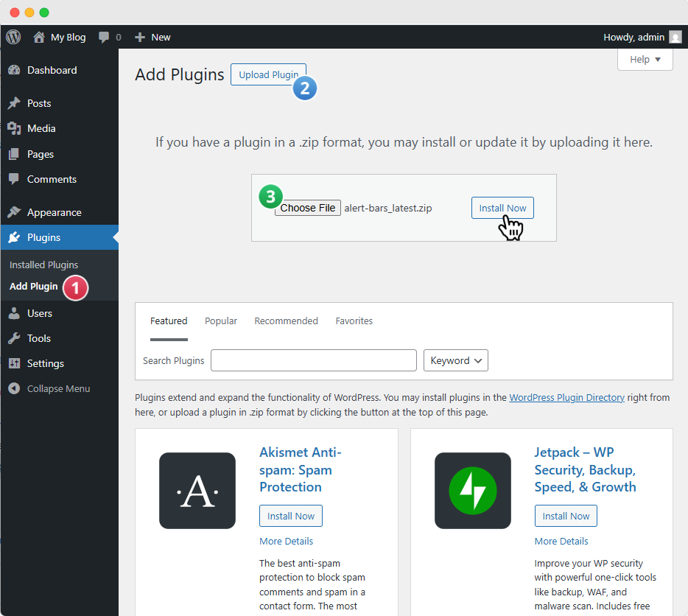The image size is (688, 616).
Task: Open Tools via the wrench icon
Action: click(14, 339)
